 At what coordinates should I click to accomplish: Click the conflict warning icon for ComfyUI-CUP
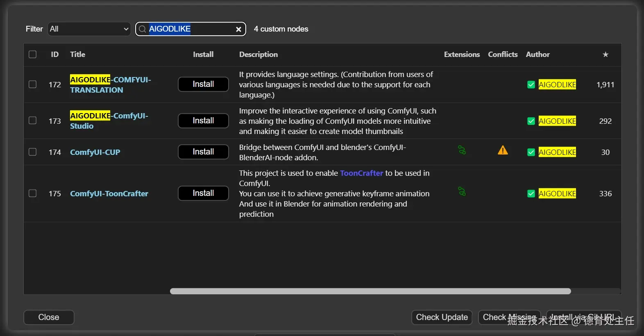[x=503, y=150]
